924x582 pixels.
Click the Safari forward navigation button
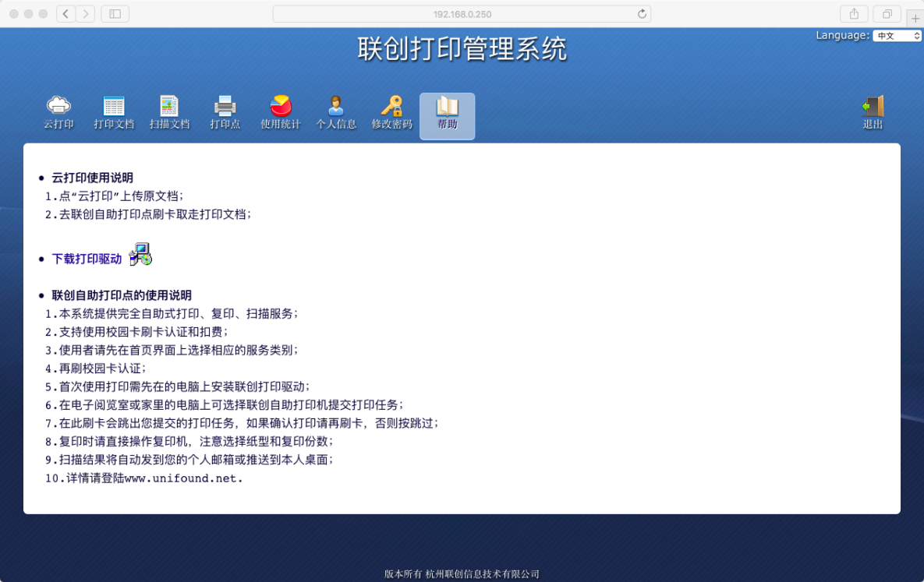pos(85,14)
